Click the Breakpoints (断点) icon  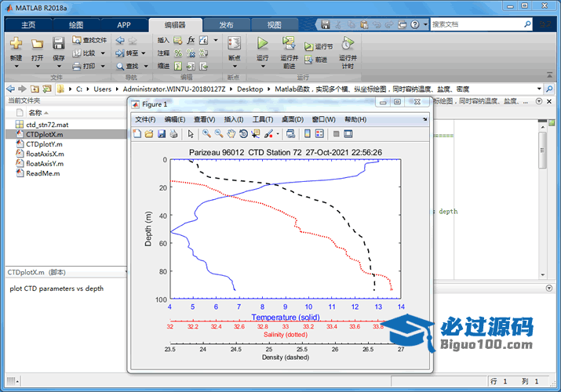pos(235,43)
